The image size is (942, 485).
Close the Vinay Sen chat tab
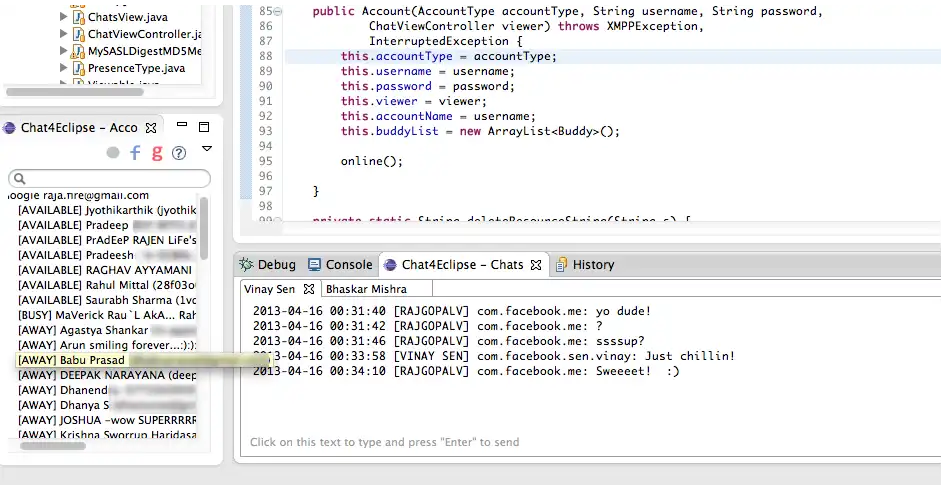pyautogui.click(x=309, y=289)
